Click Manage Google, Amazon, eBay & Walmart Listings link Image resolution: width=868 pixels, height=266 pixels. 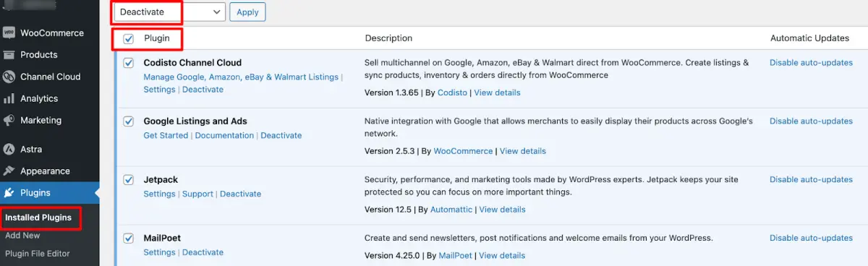(x=241, y=77)
